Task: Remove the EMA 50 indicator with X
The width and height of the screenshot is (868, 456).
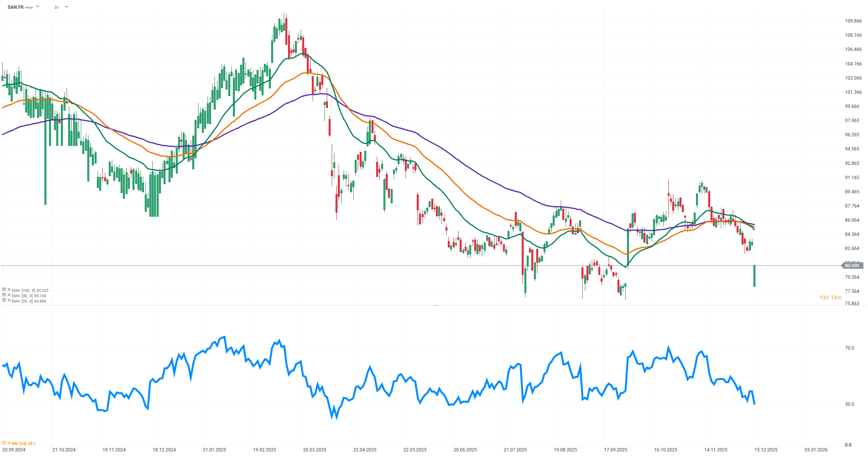Action: pyautogui.click(x=9, y=295)
